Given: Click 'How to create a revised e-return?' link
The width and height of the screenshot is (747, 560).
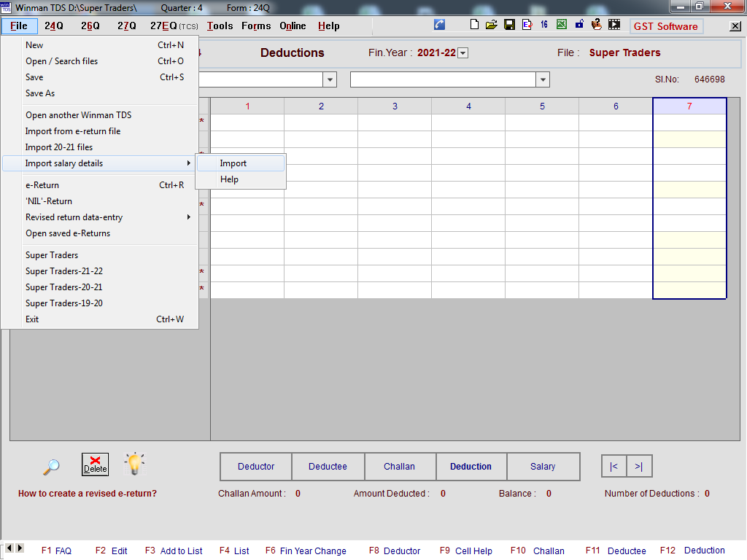Looking at the screenshot, I should click(88, 494).
